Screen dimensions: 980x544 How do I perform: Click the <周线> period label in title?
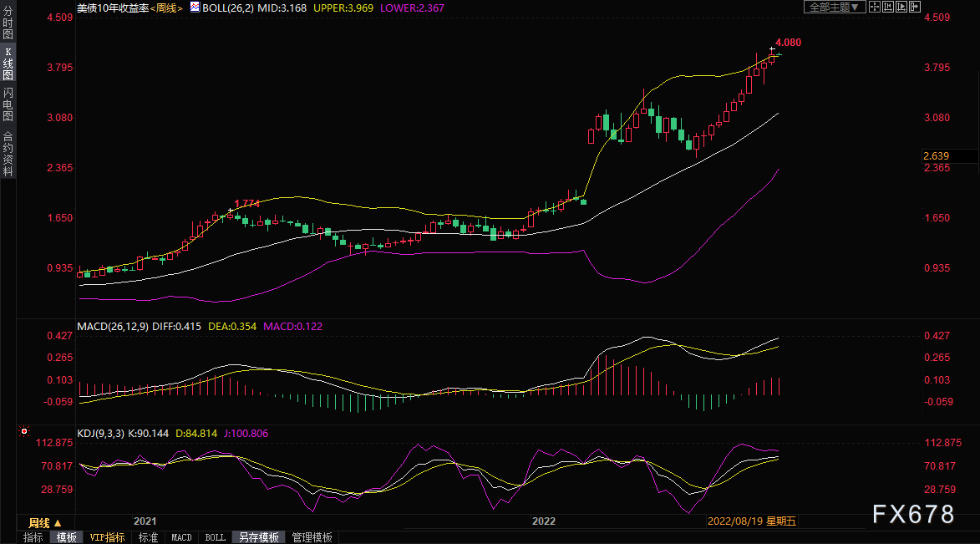click(x=166, y=8)
